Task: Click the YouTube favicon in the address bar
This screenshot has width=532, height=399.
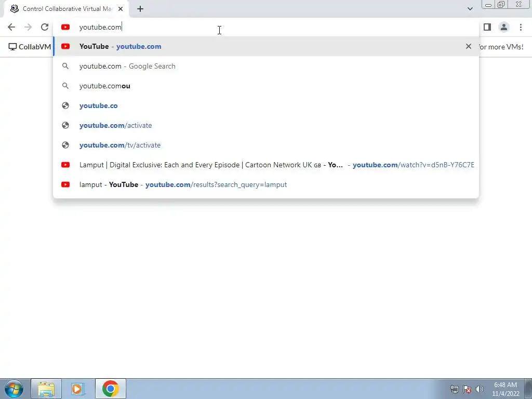Action: tap(65, 27)
